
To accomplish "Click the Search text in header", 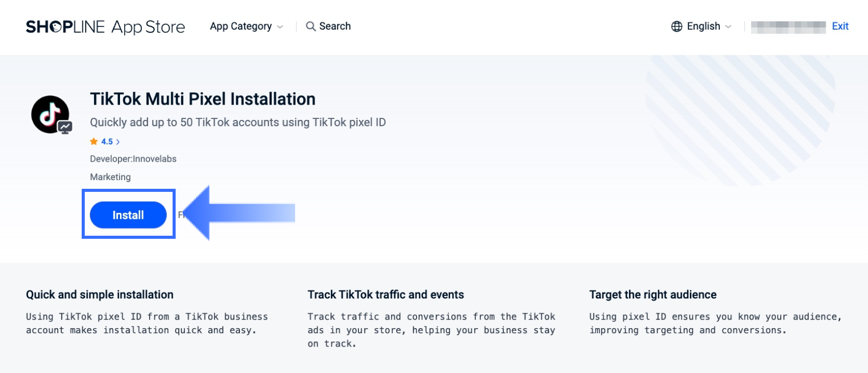I will click(x=335, y=27).
